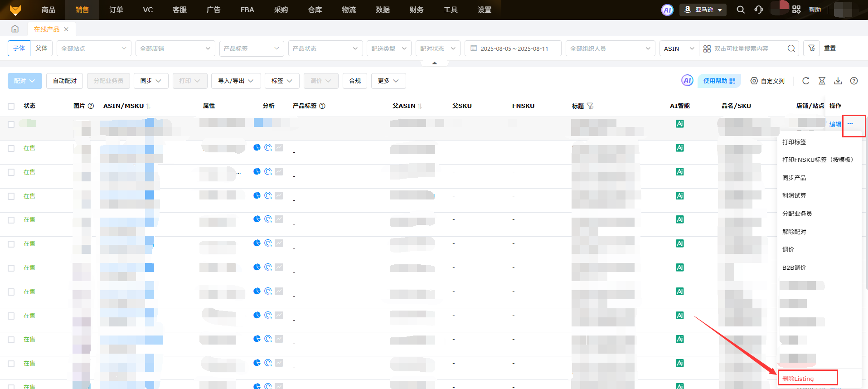Viewport: 868px width, 389px height.
Task: Expand the 全部站点 dropdown
Action: coord(94,49)
